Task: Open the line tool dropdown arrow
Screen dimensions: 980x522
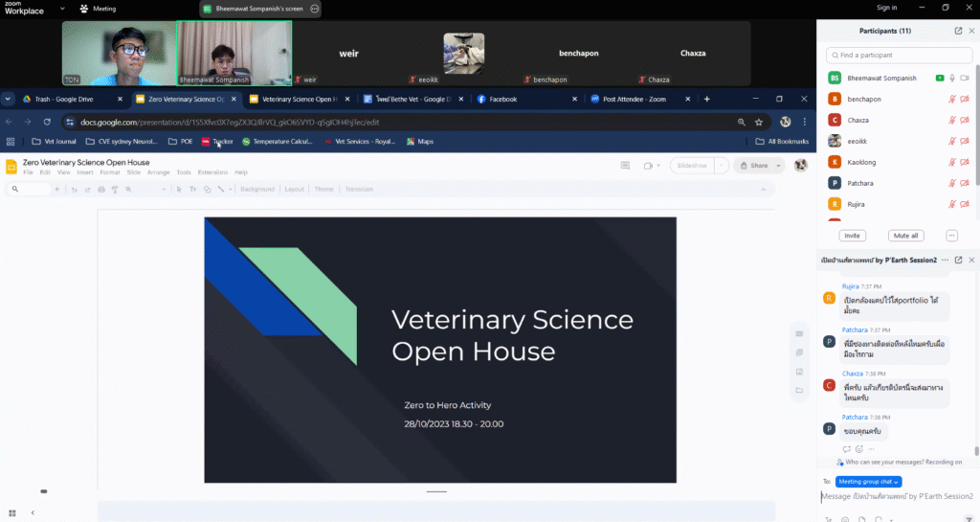Action: coord(230,190)
